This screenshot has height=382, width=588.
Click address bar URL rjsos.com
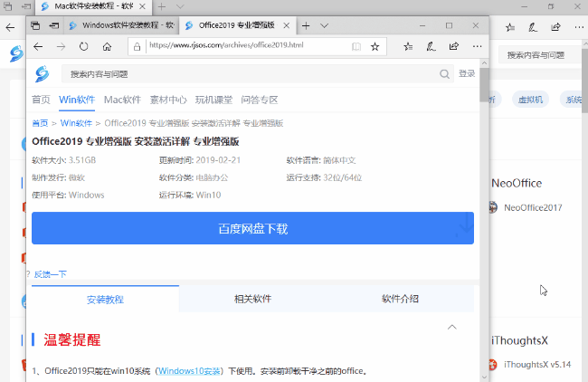point(226,45)
